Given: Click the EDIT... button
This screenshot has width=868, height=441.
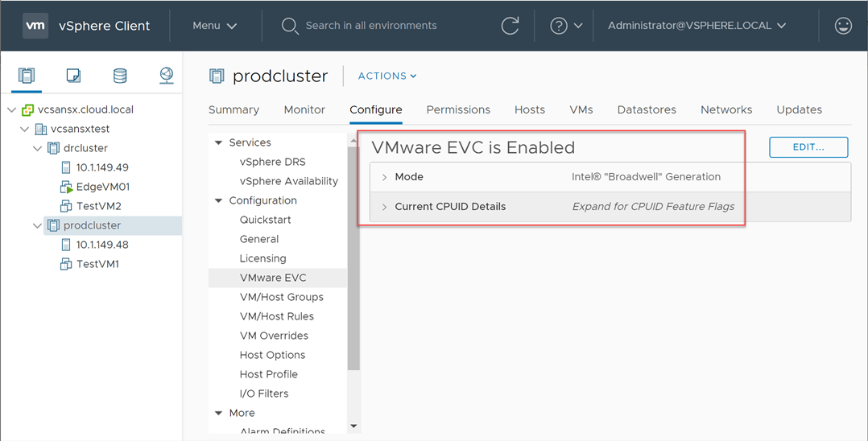Looking at the screenshot, I should coord(808,147).
